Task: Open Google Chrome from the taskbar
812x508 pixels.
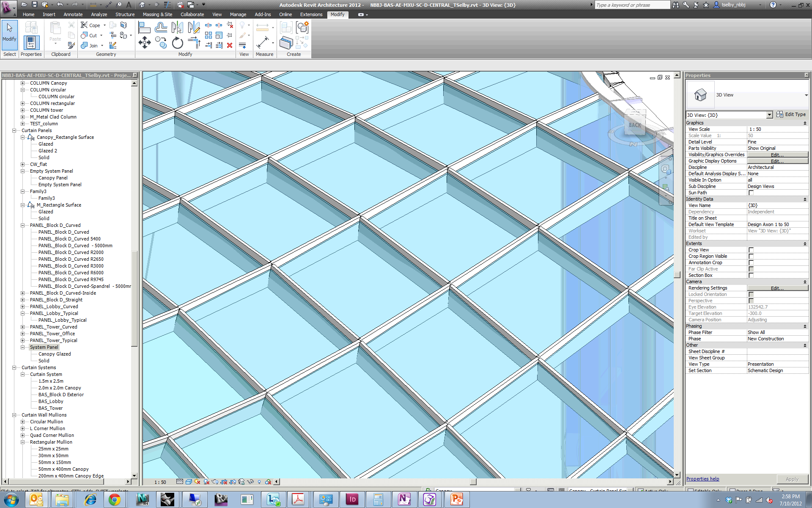Action: pos(114,500)
